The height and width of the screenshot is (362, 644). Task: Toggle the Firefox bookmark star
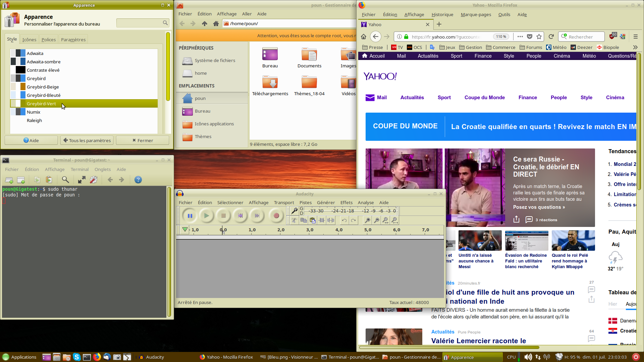coord(539,37)
